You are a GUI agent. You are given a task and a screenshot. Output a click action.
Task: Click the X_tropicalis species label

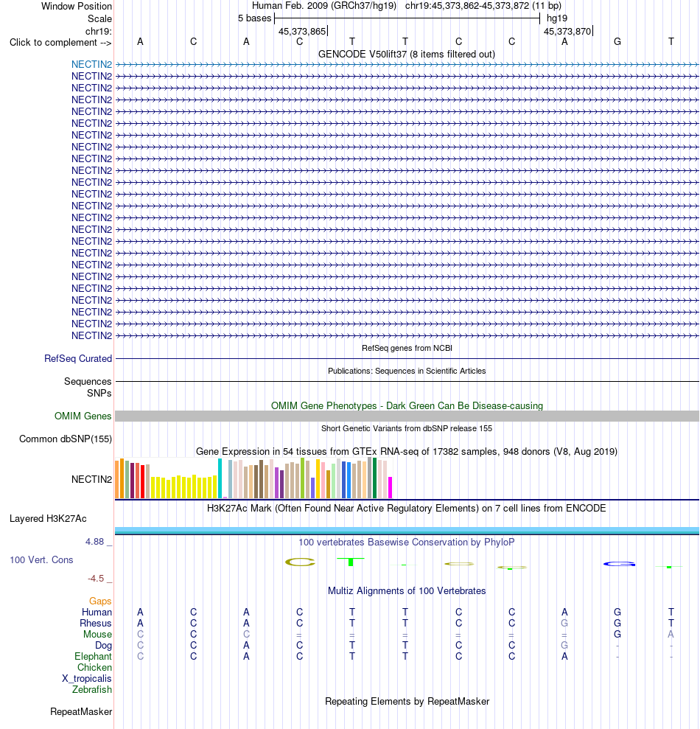(x=87, y=679)
